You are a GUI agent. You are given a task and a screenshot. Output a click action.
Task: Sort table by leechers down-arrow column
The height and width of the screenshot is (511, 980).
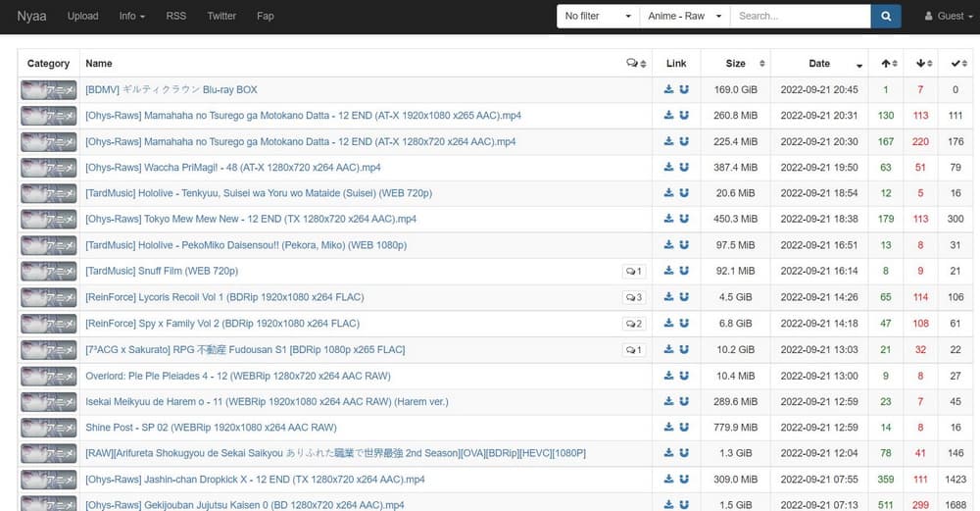[921, 64]
